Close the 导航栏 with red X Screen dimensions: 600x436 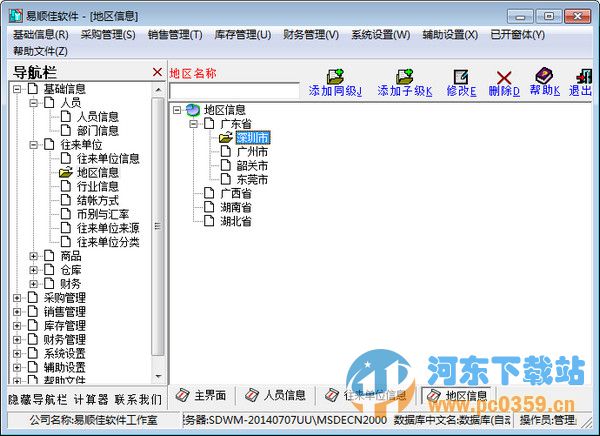157,72
